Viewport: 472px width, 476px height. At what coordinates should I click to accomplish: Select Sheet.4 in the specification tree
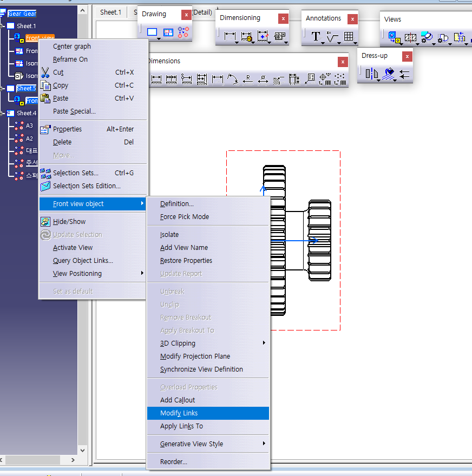(27, 113)
